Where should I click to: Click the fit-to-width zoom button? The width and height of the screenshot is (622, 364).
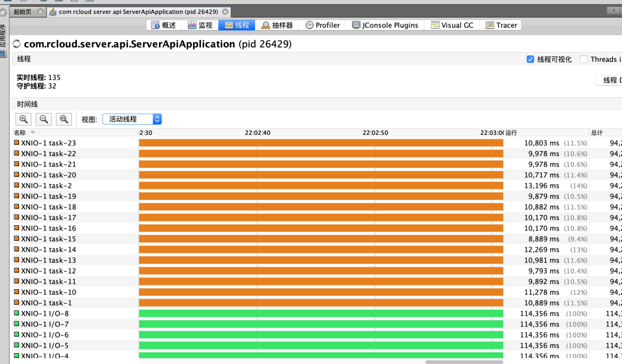click(x=64, y=119)
